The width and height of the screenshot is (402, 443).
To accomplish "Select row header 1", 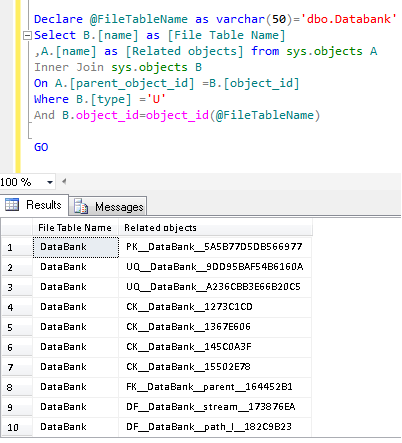I will 17,247.
